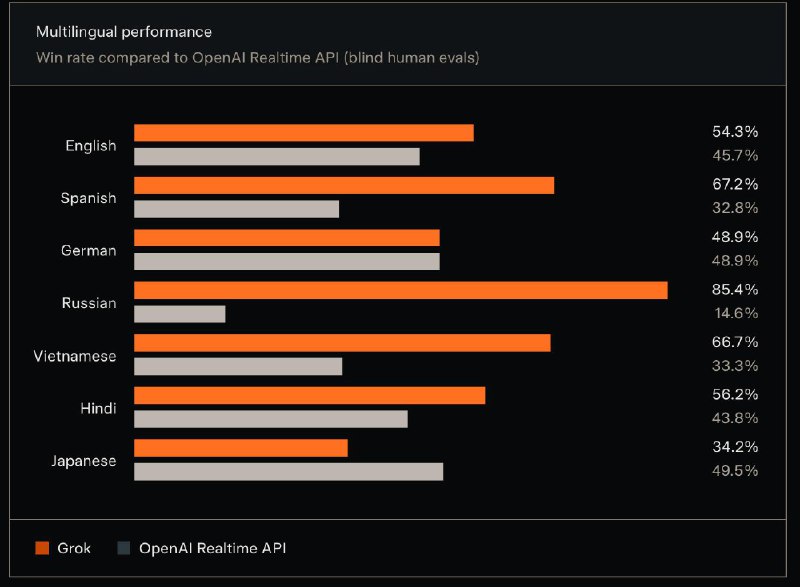Screen dimensions: 800x587
Task: Click the 49.5% Japanese value
Action: click(735, 470)
